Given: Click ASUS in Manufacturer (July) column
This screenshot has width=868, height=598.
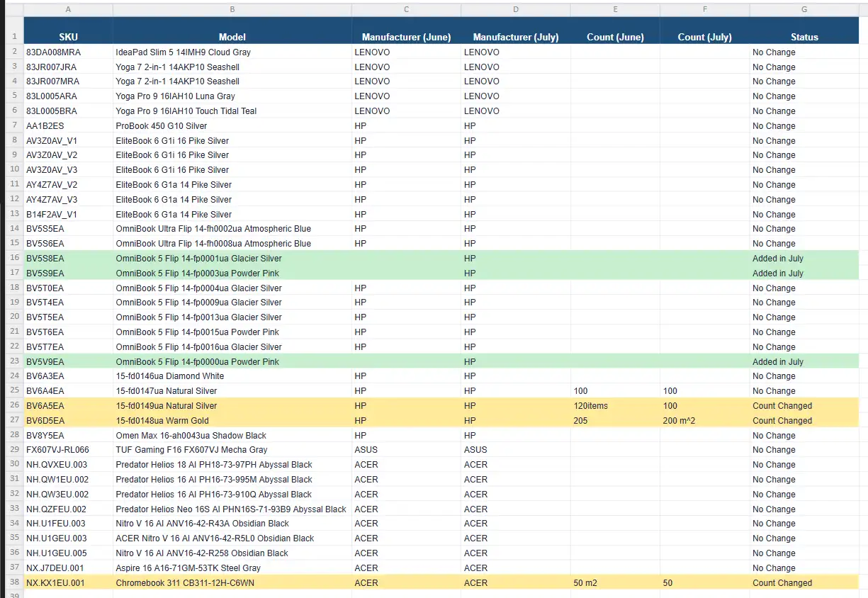Looking at the screenshot, I should click(516, 450).
